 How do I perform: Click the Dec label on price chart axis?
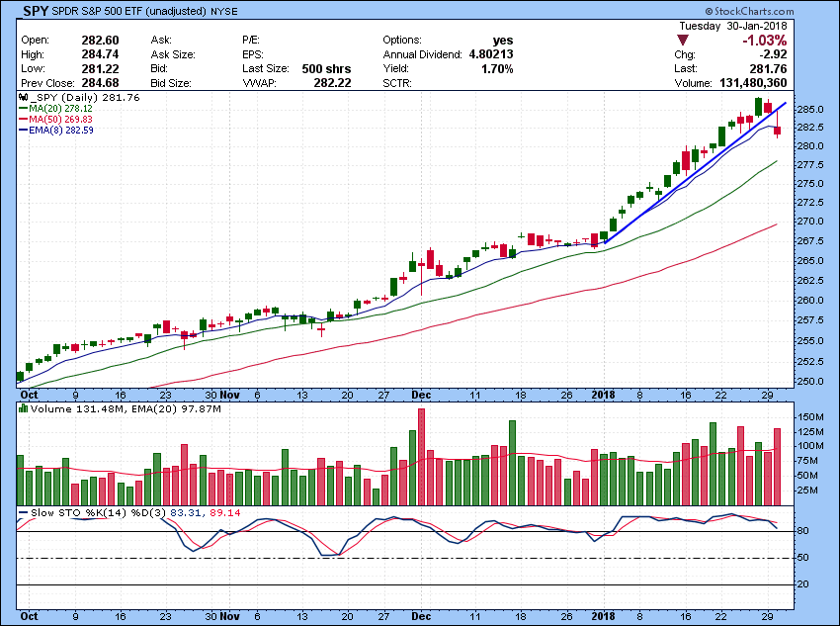click(x=421, y=395)
